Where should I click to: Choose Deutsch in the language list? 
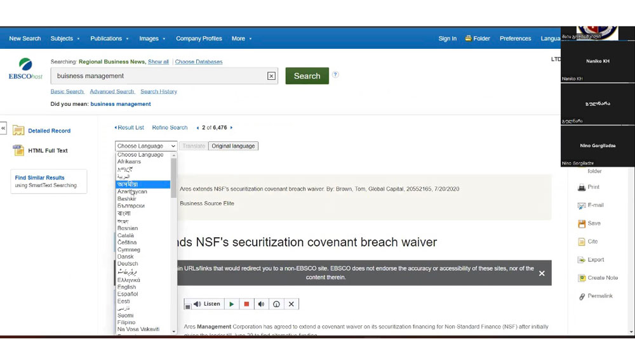(128, 264)
